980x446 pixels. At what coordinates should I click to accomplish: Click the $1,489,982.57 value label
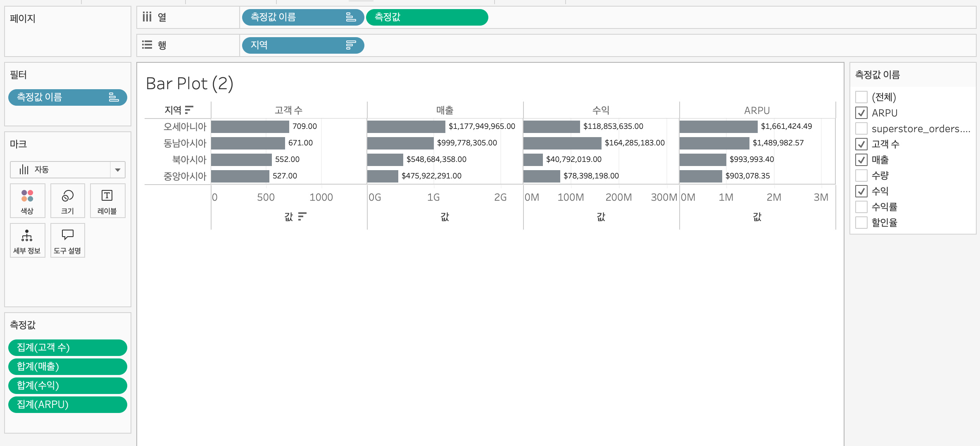[778, 143]
